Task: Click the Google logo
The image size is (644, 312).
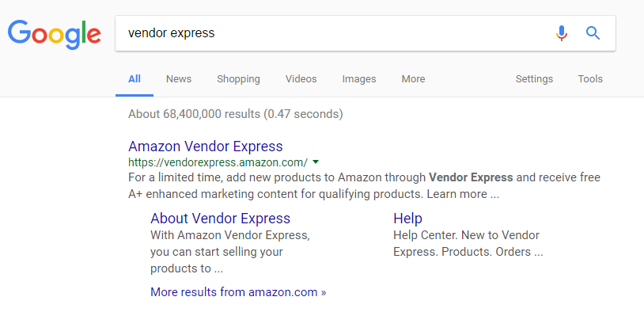Action: tap(55, 35)
